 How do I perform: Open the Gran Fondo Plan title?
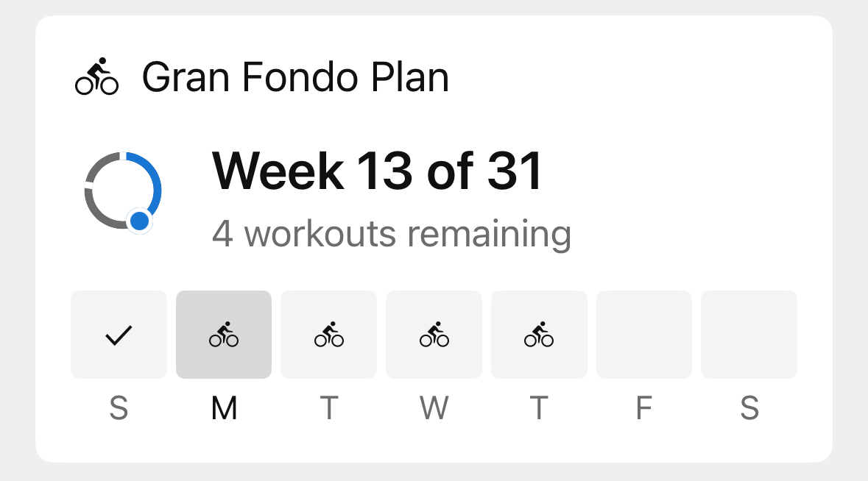point(295,77)
